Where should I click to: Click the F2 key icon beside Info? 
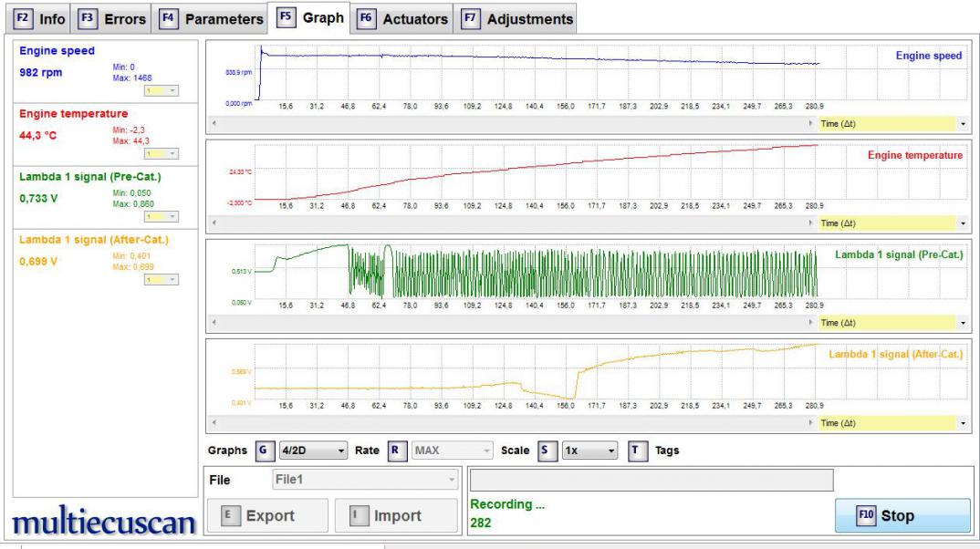coord(23,18)
